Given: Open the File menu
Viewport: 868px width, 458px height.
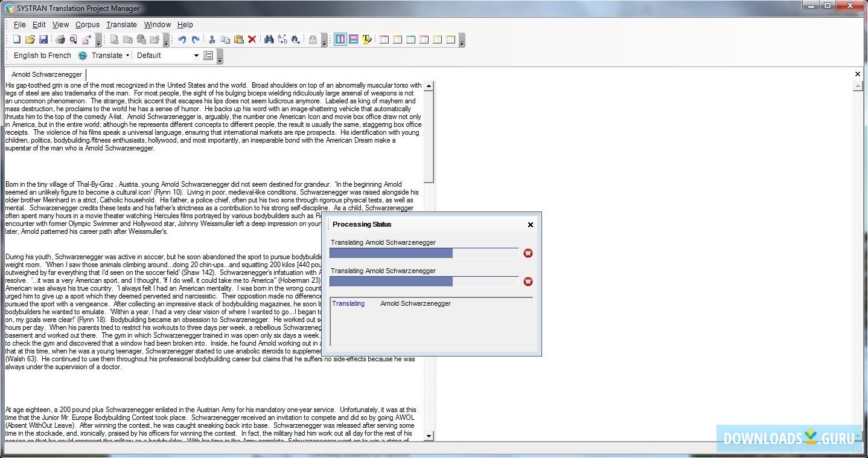Looking at the screenshot, I should pyautogui.click(x=20, y=25).
